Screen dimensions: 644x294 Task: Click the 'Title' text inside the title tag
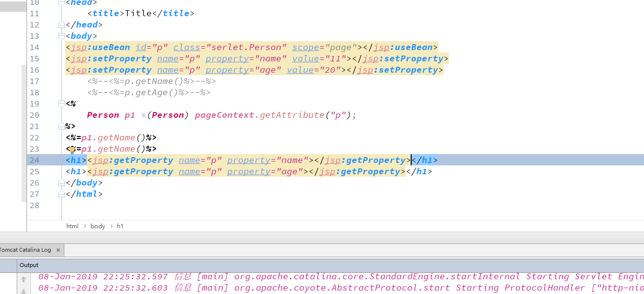(x=139, y=13)
